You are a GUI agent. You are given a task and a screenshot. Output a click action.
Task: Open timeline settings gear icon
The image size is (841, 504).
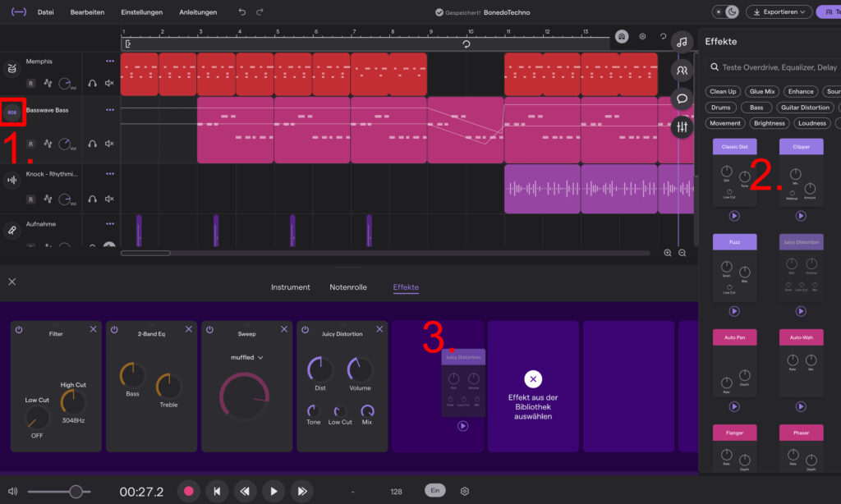click(x=642, y=36)
